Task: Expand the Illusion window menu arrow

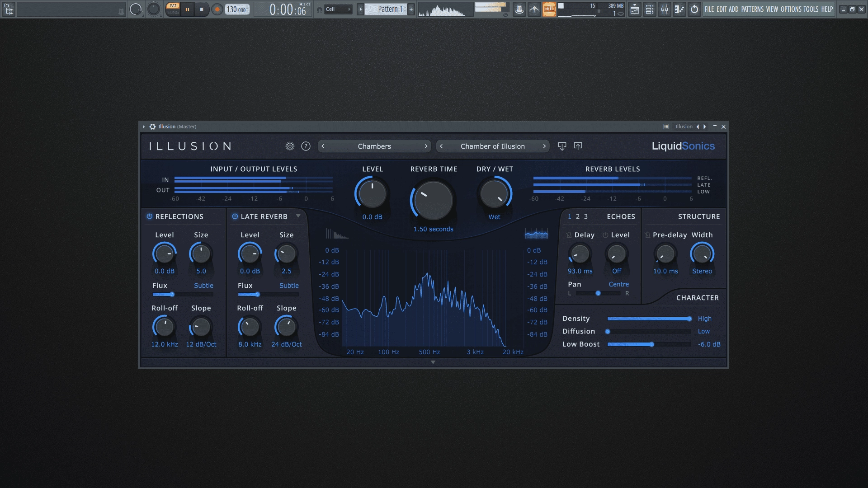Action: pos(144,127)
